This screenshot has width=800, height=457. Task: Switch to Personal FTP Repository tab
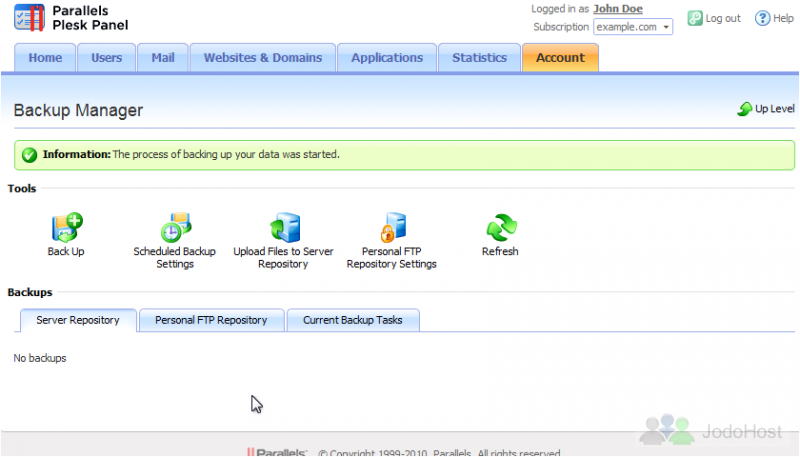point(211,320)
